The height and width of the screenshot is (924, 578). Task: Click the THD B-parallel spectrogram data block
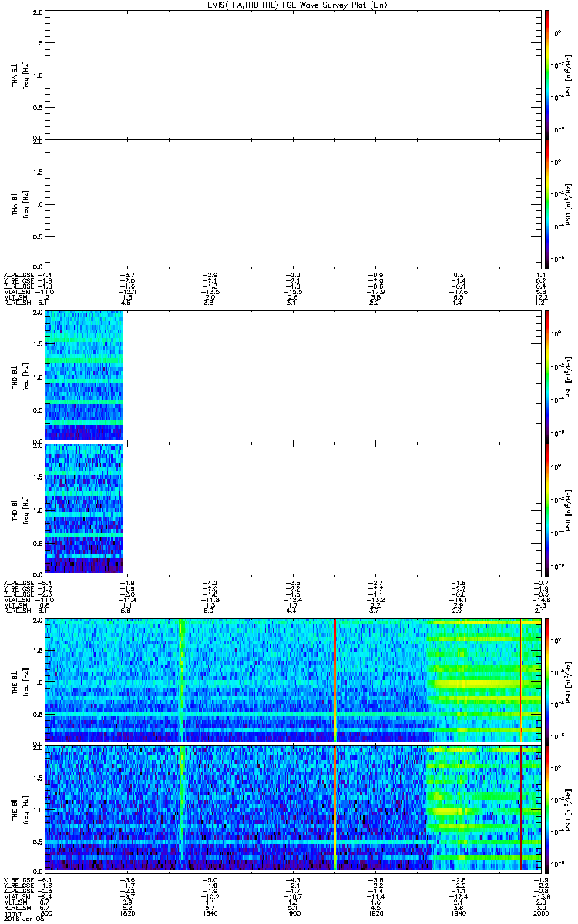84,507
